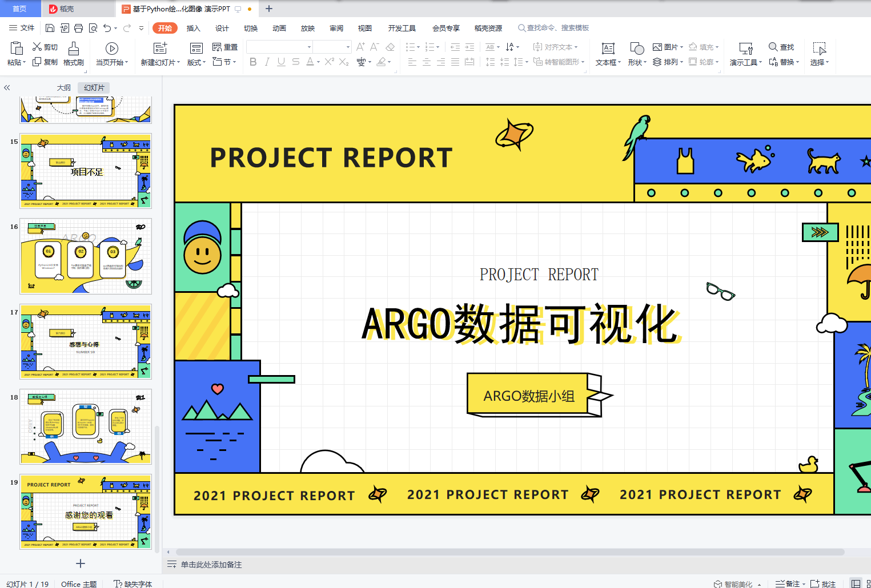Switch to the 大纲 outline panel tab
Viewport: 871px width, 588px height.
pyautogui.click(x=64, y=87)
